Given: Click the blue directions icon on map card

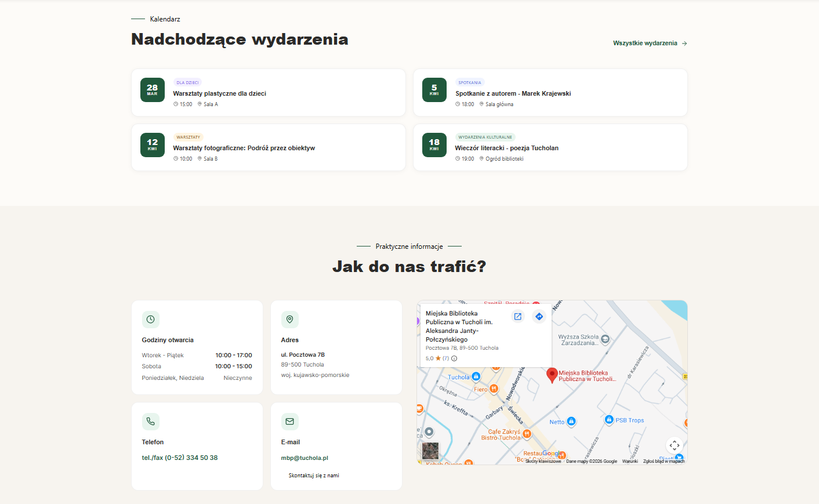Looking at the screenshot, I should coord(539,317).
